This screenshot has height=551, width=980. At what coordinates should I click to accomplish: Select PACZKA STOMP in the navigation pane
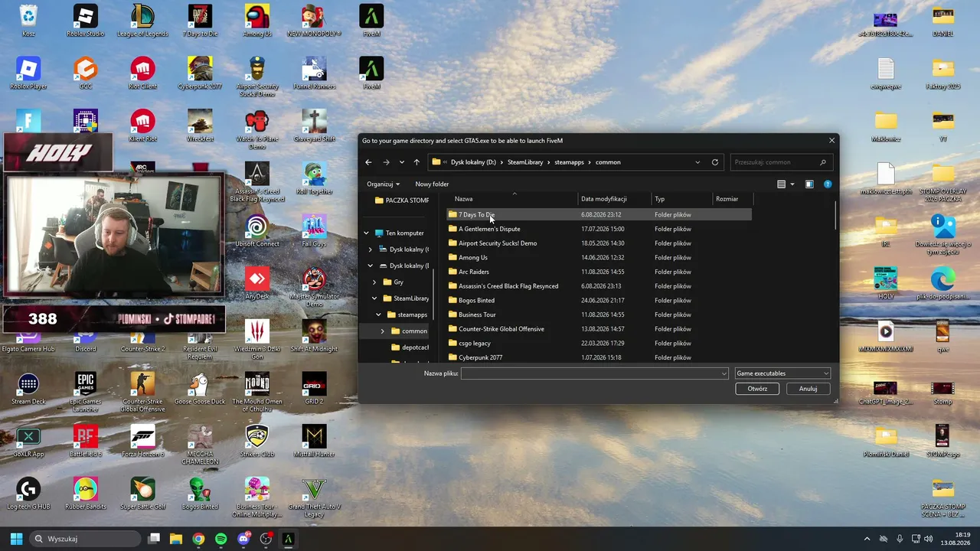pyautogui.click(x=401, y=201)
